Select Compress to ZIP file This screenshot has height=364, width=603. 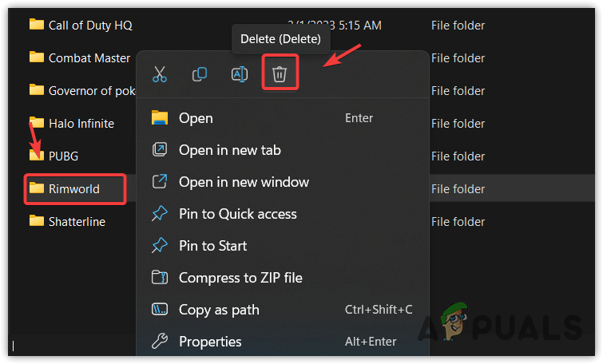240,278
